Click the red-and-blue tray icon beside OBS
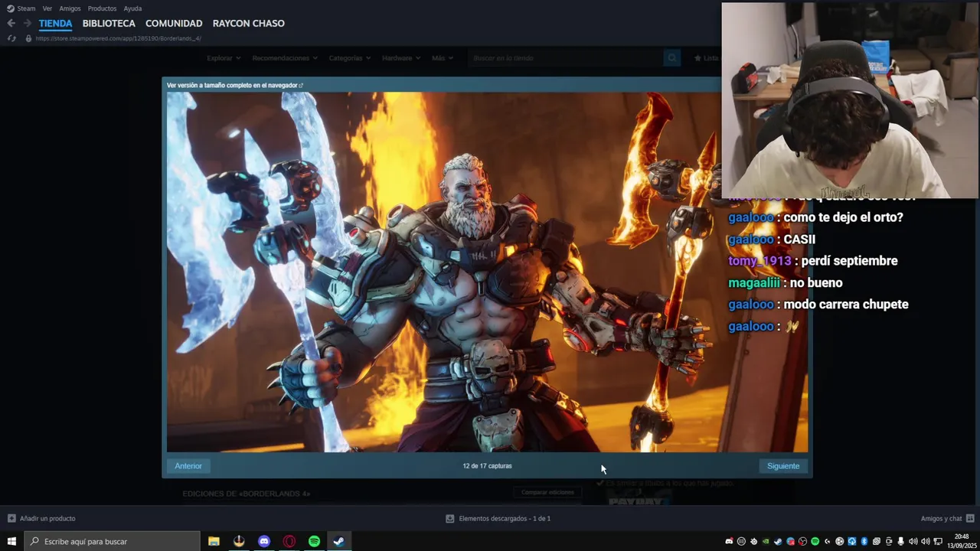The image size is (980, 551). tap(790, 541)
